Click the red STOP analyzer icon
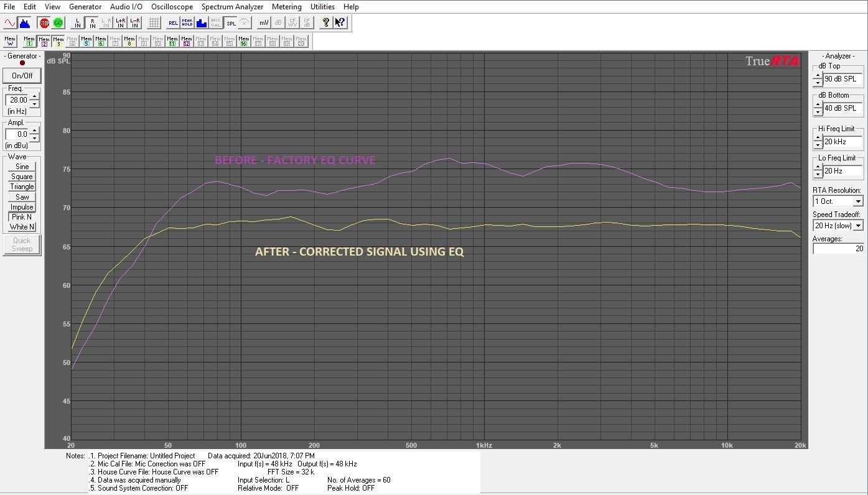The image size is (868, 495). click(44, 22)
